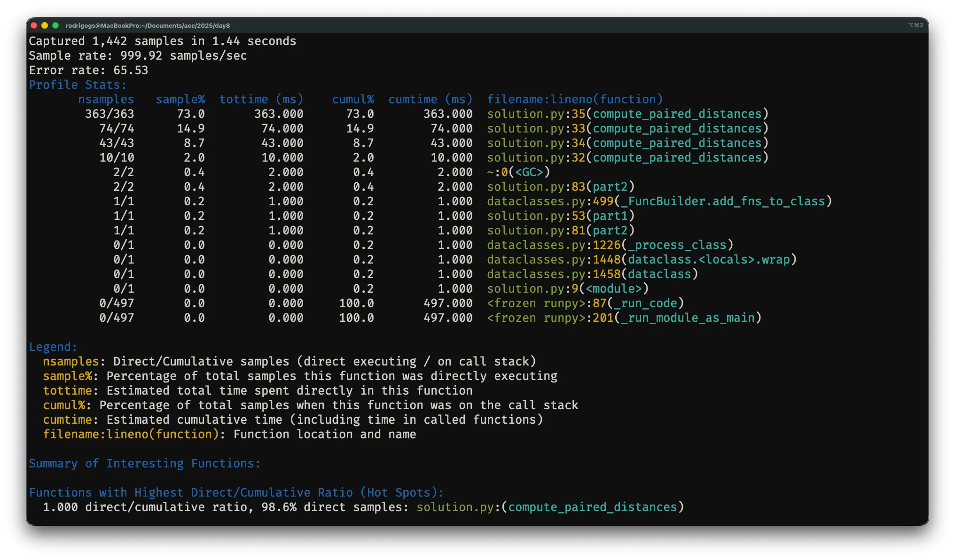Click the '~:0(<GC>)' entry
Image resolution: width=955 pixels, height=560 pixels.
(518, 172)
